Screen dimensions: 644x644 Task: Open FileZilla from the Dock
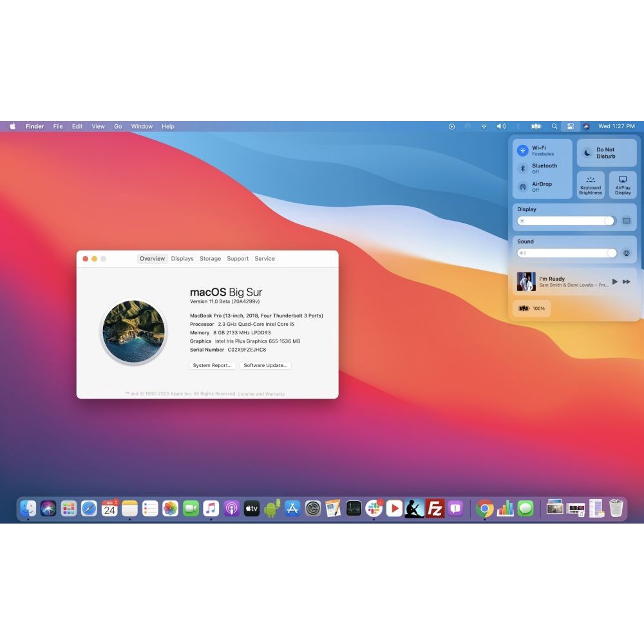click(435, 509)
